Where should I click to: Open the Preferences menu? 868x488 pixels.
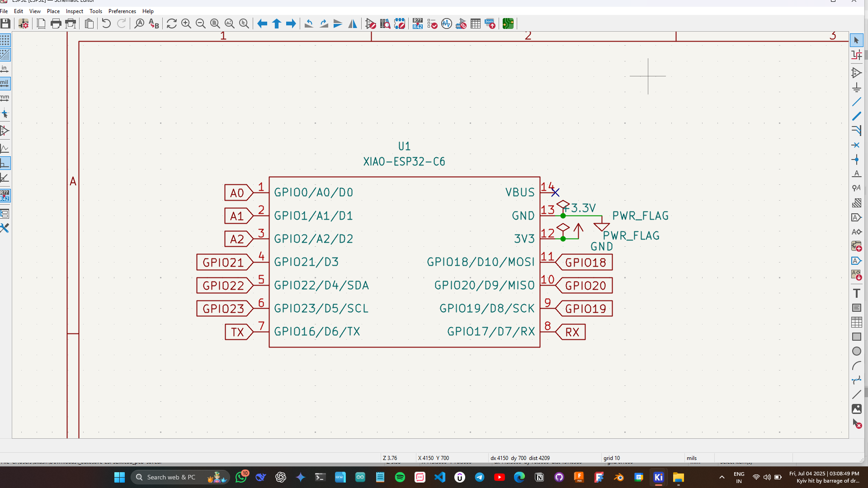click(x=122, y=11)
